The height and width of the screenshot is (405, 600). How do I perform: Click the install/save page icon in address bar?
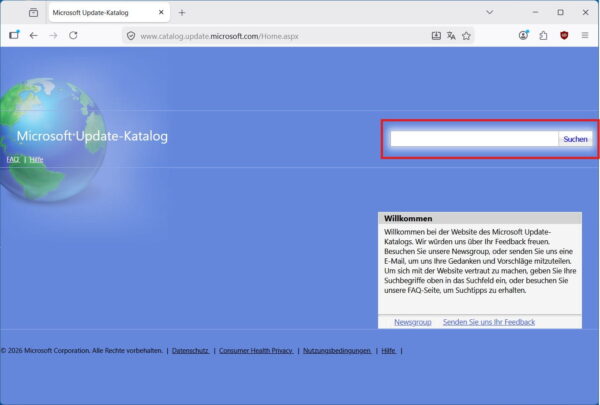(x=436, y=36)
